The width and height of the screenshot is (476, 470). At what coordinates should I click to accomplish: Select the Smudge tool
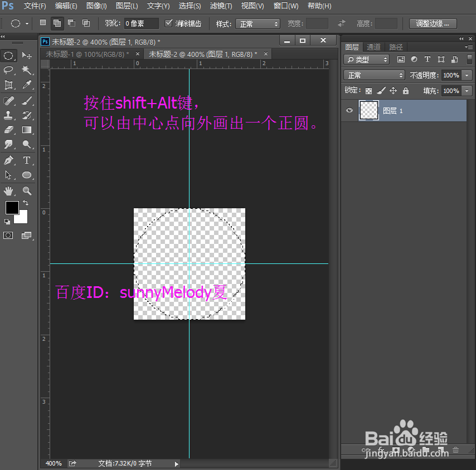8,144
